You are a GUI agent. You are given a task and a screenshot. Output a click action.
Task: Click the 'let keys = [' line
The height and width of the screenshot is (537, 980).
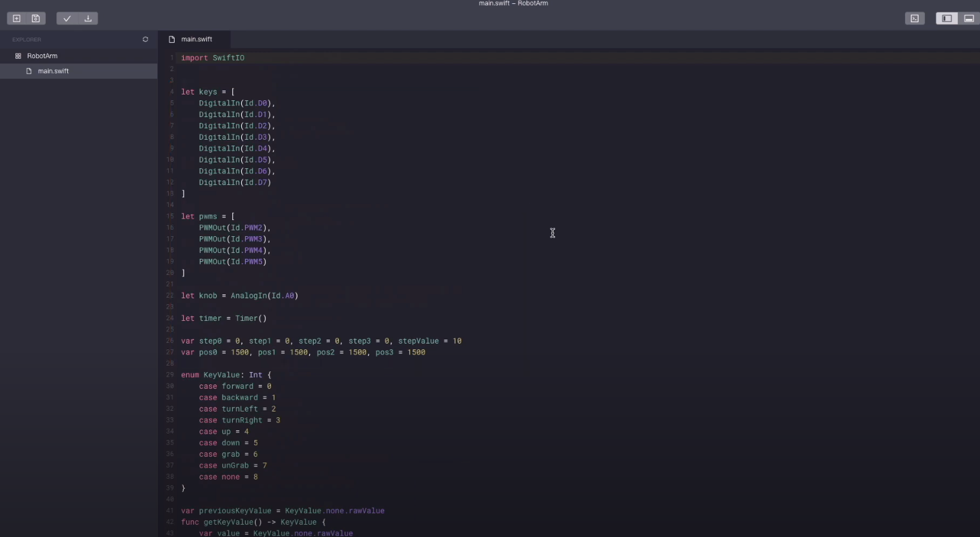(x=208, y=92)
